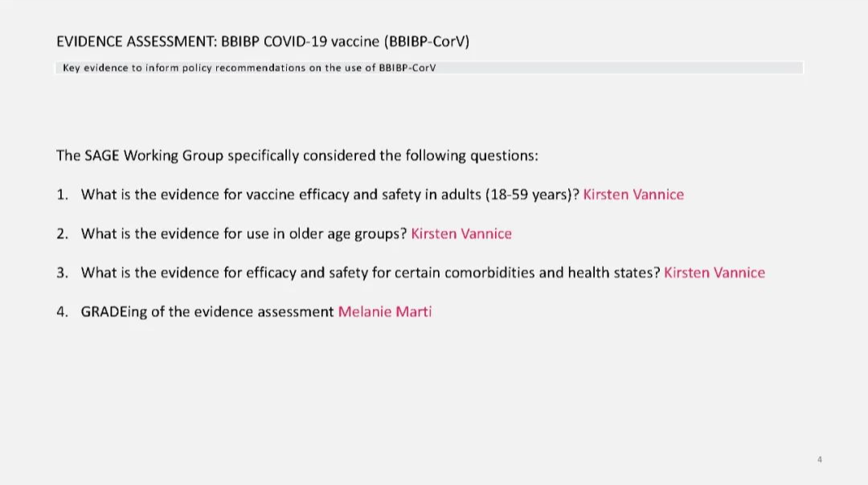Screen dimensions: 868x485
Task: Click the word 'GRADEing' in item 4
Action: [x=114, y=313]
